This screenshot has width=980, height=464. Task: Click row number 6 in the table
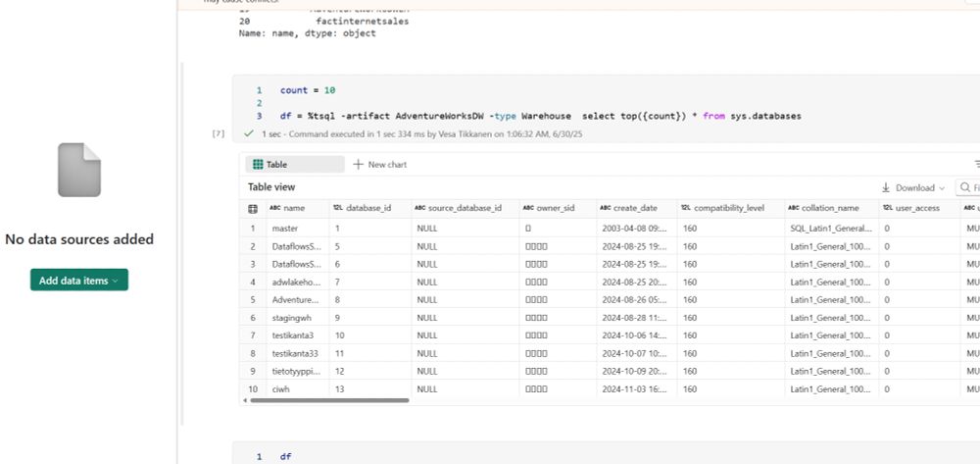pyautogui.click(x=253, y=318)
